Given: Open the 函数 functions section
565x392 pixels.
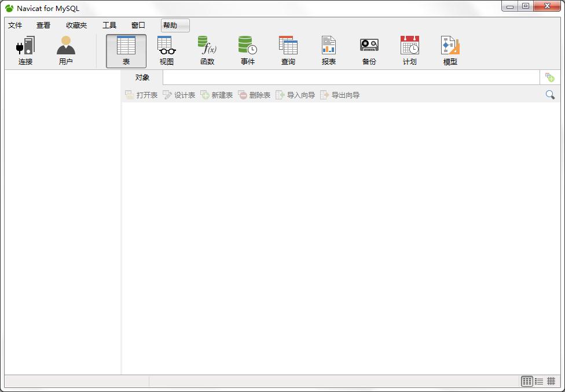Looking at the screenshot, I should [x=207, y=51].
